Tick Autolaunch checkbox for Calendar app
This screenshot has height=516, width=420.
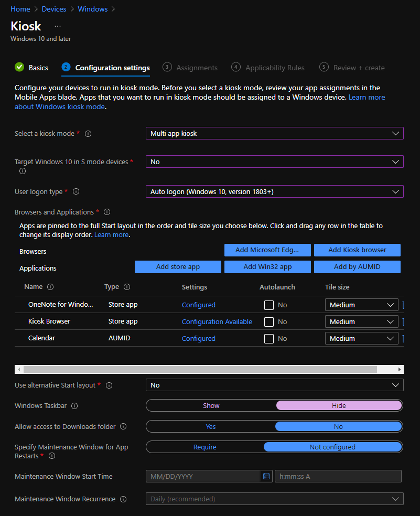269,339
